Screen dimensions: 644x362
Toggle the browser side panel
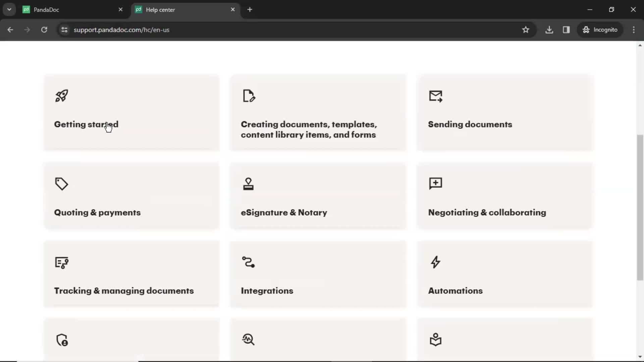tap(566, 30)
